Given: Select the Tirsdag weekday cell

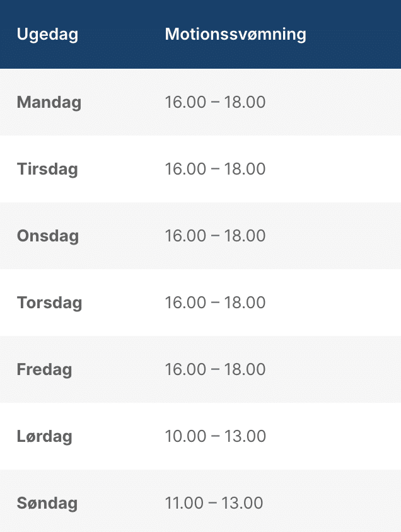Looking at the screenshot, I should click(47, 169).
